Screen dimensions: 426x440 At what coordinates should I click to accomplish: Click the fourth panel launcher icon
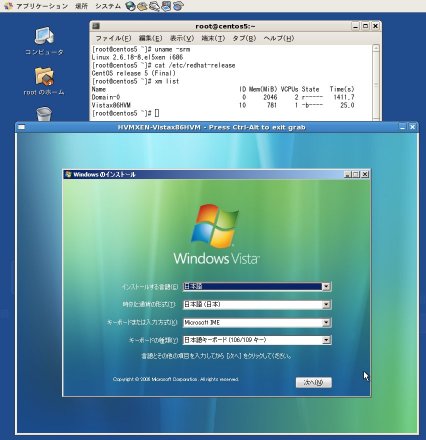coord(166,6)
